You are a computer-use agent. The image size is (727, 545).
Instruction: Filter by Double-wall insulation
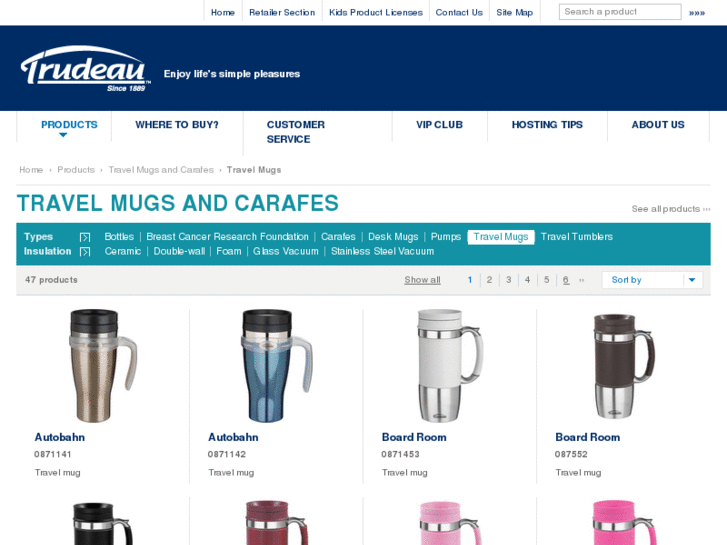(x=179, y=251)
